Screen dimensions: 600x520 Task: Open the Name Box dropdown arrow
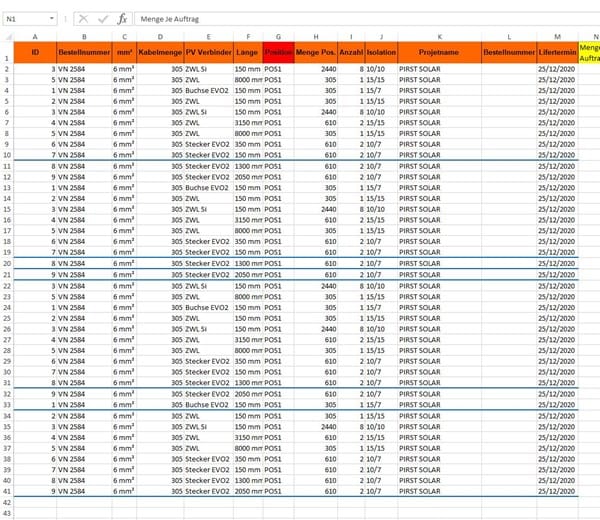coord(58,18)
